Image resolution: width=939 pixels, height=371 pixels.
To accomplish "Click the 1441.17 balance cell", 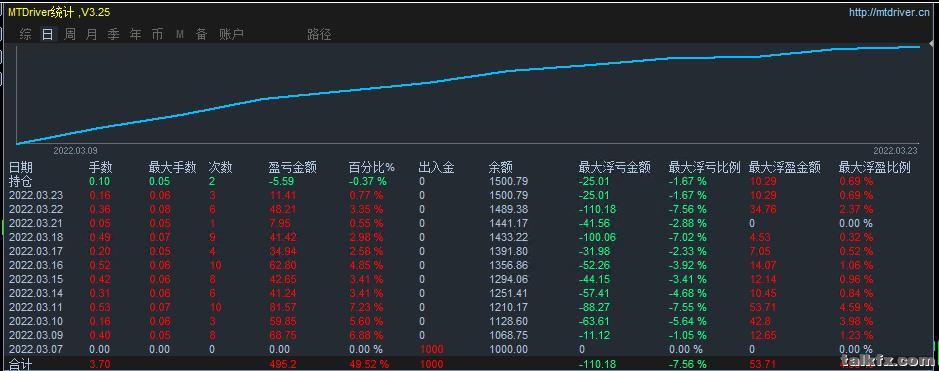I will pos(508,223).
